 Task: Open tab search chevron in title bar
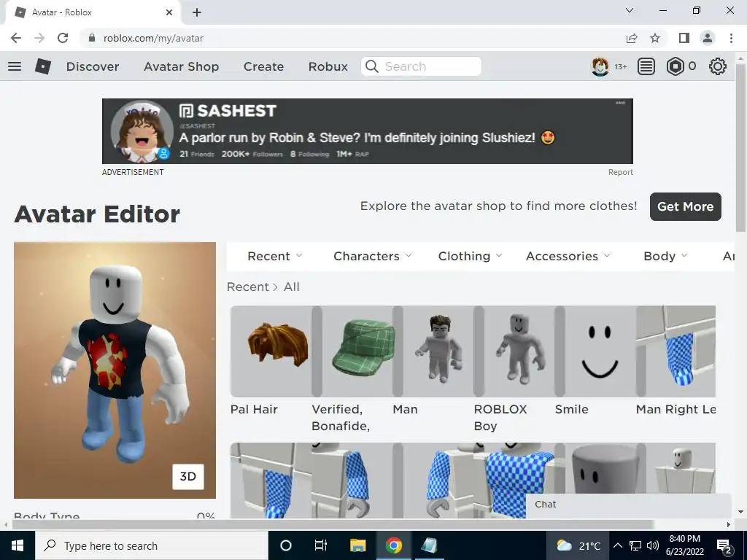[630, 10]
